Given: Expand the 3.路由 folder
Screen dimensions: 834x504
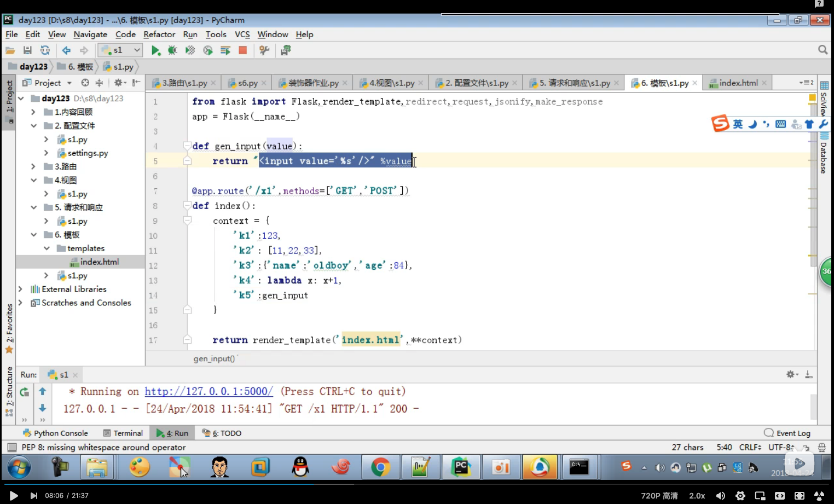Looking at the screenshot, I should coord(33,166).
